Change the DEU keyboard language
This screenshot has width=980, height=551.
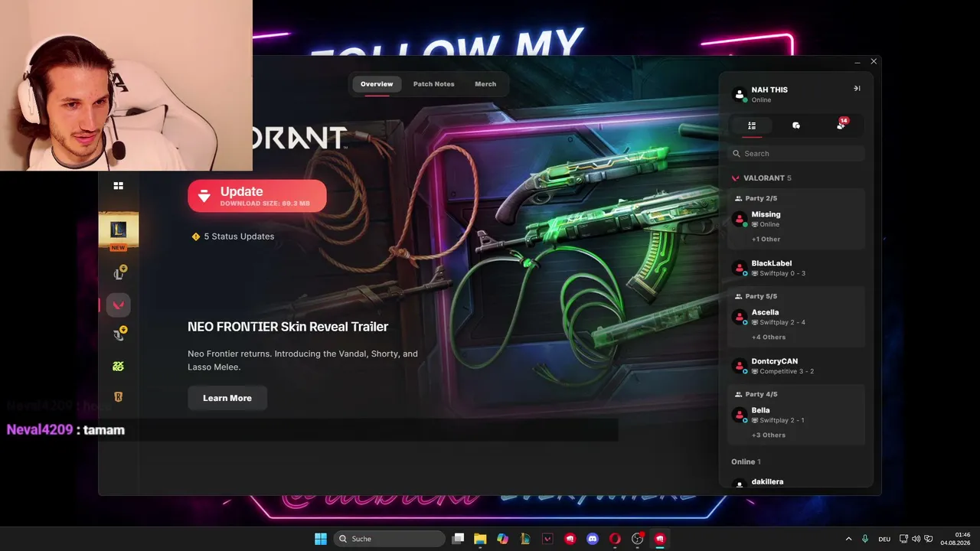pyautogui.click(x=884, y=539)
